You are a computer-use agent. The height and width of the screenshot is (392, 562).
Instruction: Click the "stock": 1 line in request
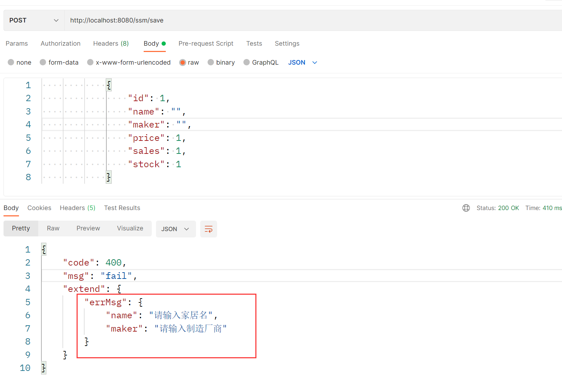[x=155, y=164]
